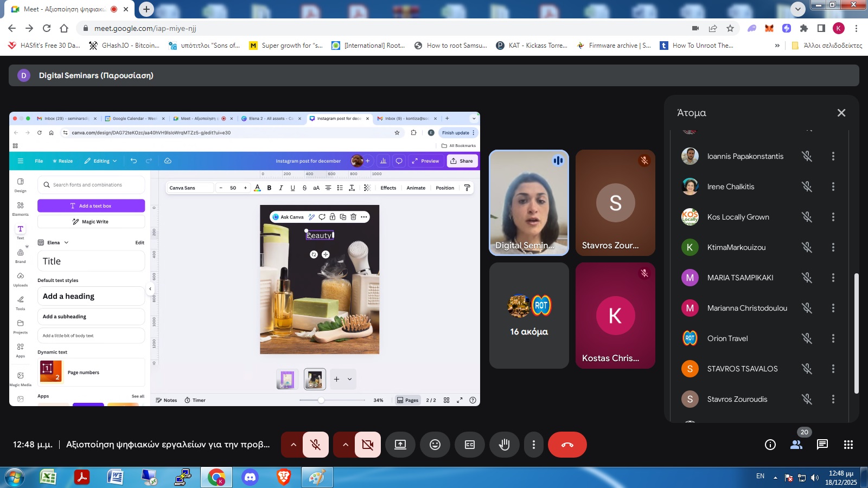Click the present screen button

[x=400, y=445]
